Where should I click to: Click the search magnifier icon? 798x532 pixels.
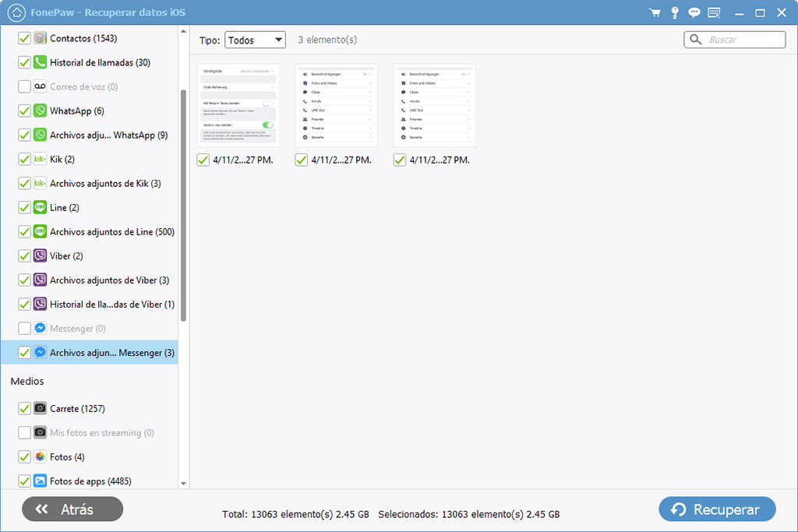click(x=696, y=40)
